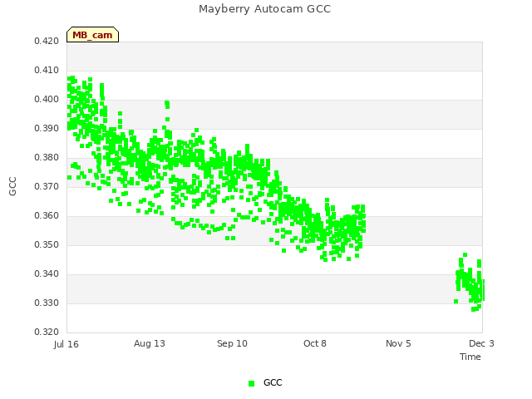The image size is (532, 399).
Task: Select the Sep 10 x-axis label
Action: tap(232, 343)
